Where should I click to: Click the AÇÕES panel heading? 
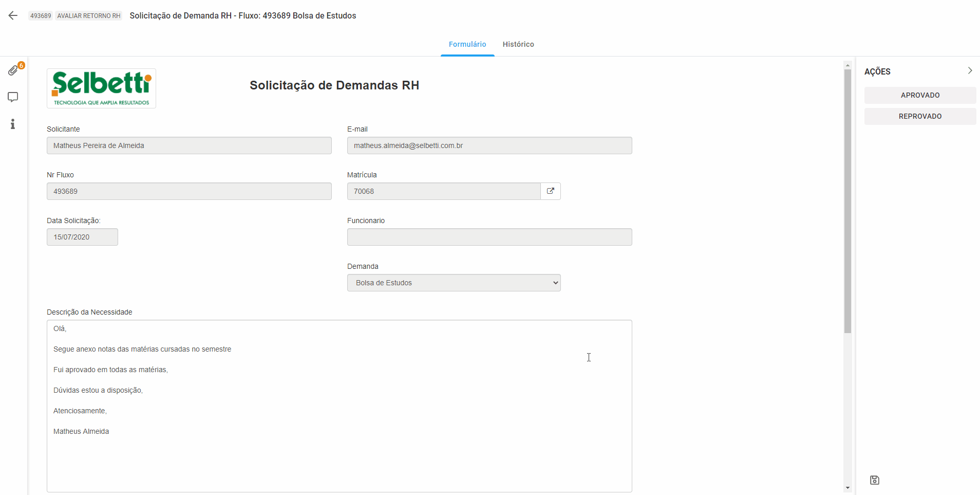pos(877,71)
